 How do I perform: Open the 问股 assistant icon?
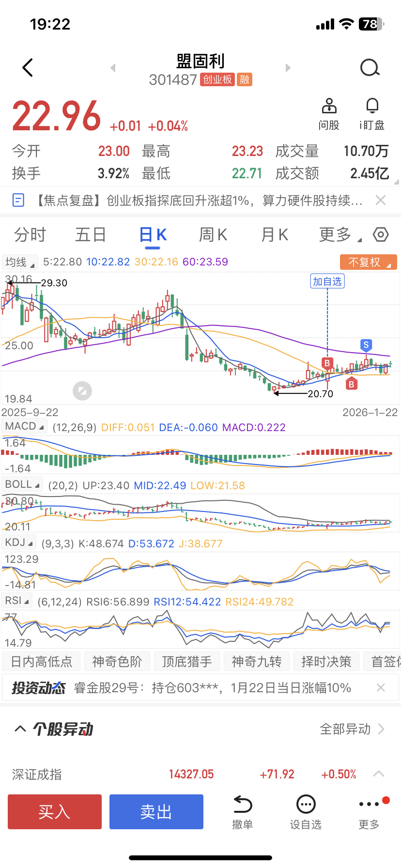329,114
